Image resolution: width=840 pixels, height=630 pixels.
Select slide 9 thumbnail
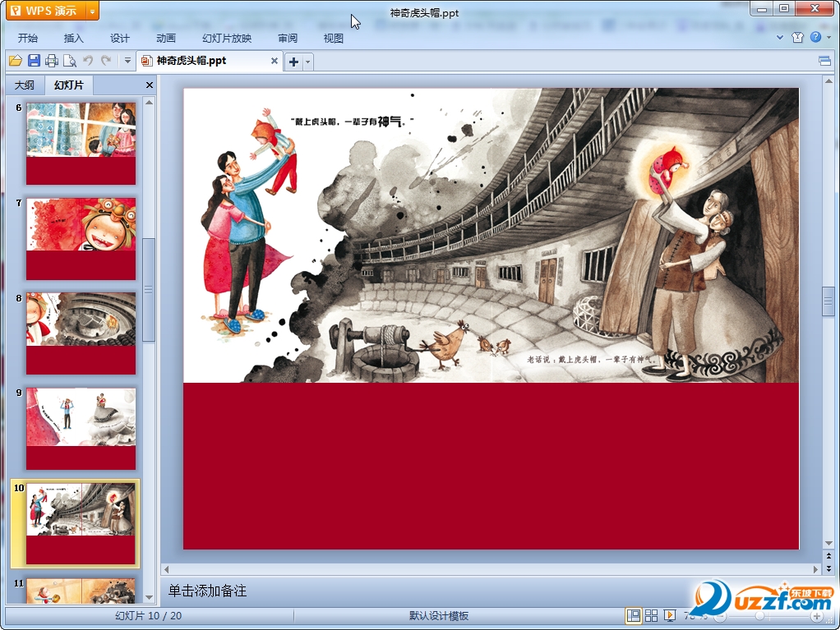point(81,429)
